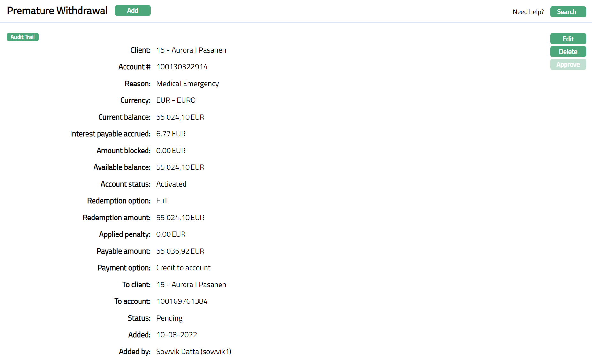Click Edit to modify the withdrawal
Screen dimensions: 592x364
pos(568,39)
